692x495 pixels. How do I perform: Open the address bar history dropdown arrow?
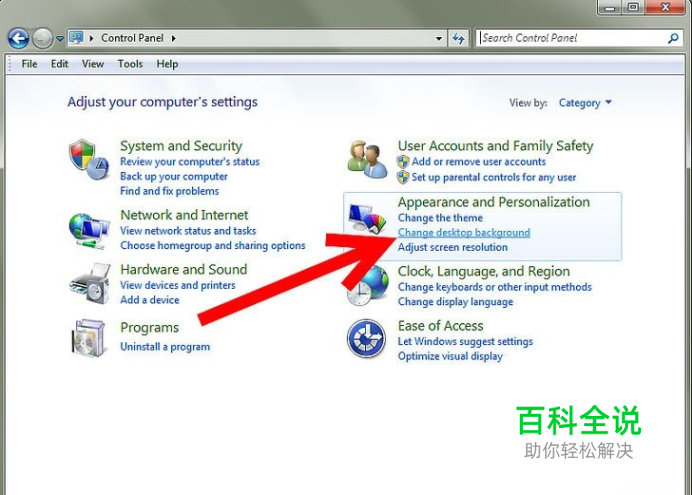pos(439,39)
